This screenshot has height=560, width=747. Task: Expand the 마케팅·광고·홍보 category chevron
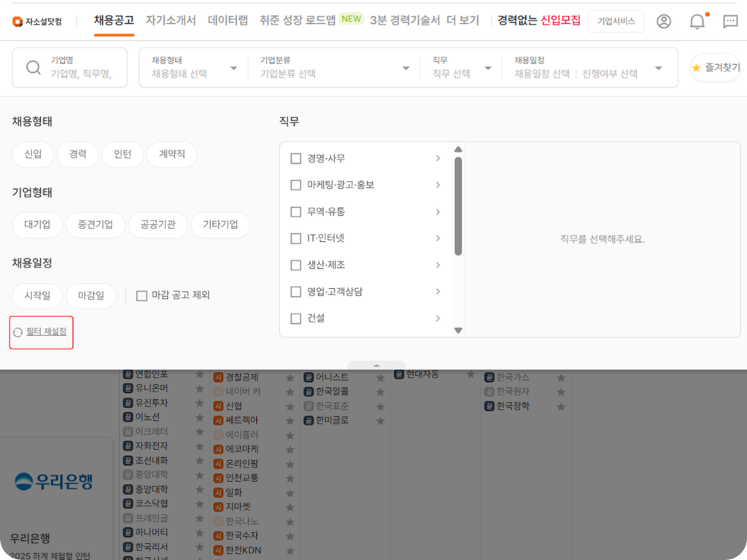click(x=438, y=184)
